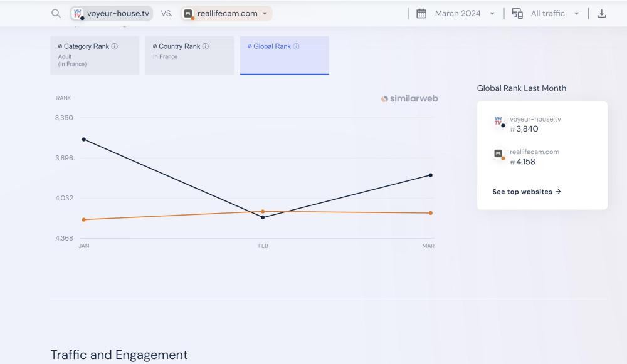
Task: Select the Global Rank tab
Action: click(x=284, y=56)
